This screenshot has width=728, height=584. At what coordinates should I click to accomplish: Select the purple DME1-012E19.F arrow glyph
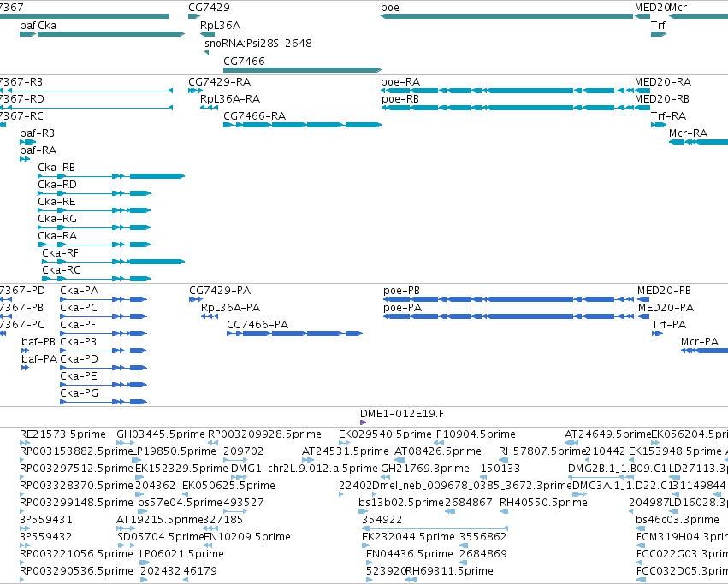coord(363,422)
